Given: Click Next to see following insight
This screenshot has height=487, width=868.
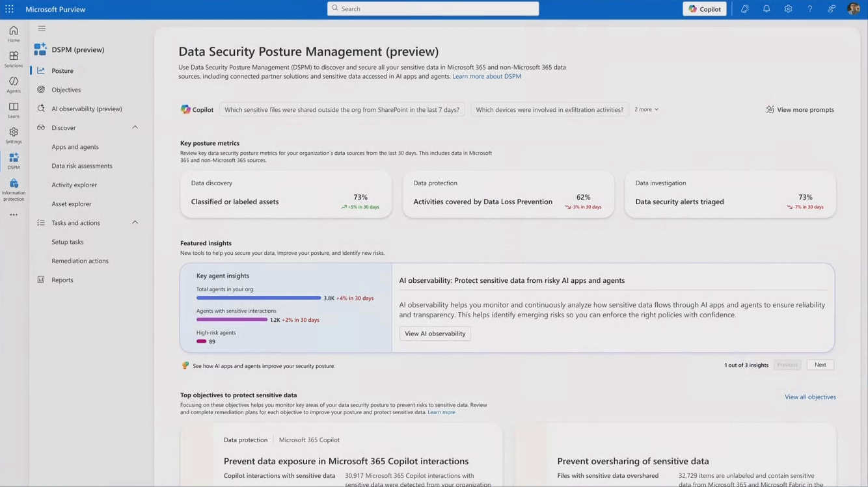Looking at the screenshot, I should [820, 365].
